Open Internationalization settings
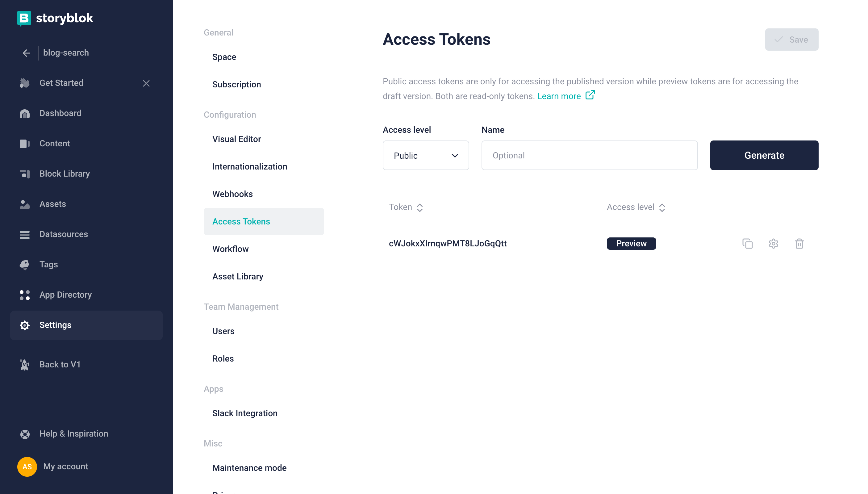The width and height of the screenshot is (868, 494). (250, 167)
